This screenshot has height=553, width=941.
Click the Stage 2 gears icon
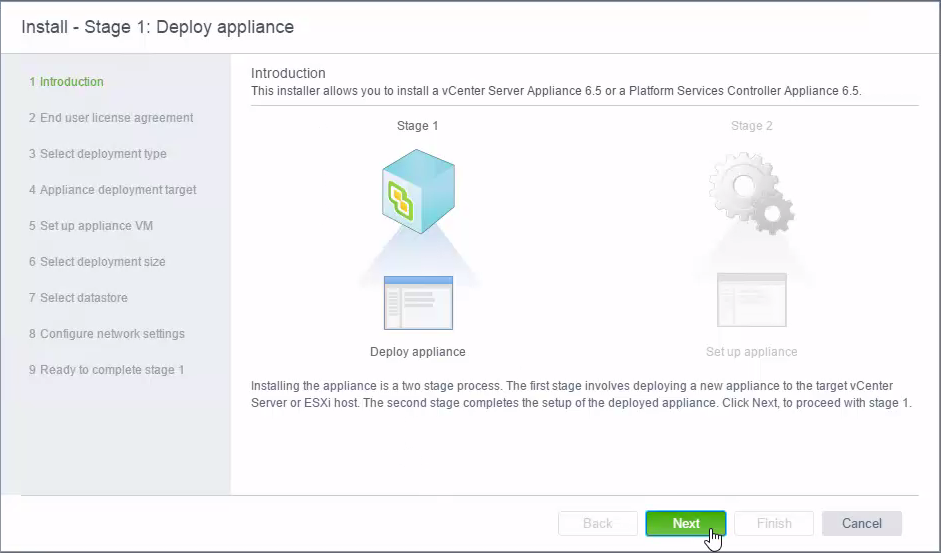point(751,193)
